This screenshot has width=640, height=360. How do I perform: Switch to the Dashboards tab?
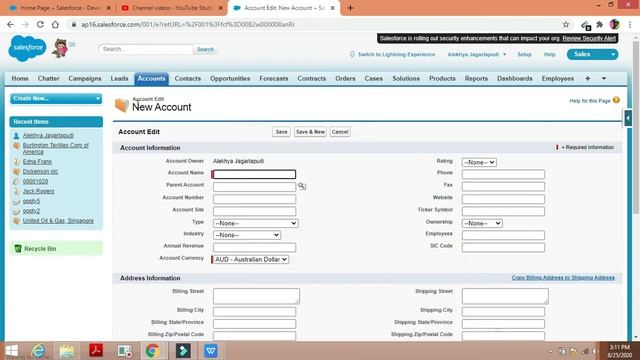click(515, 78)
